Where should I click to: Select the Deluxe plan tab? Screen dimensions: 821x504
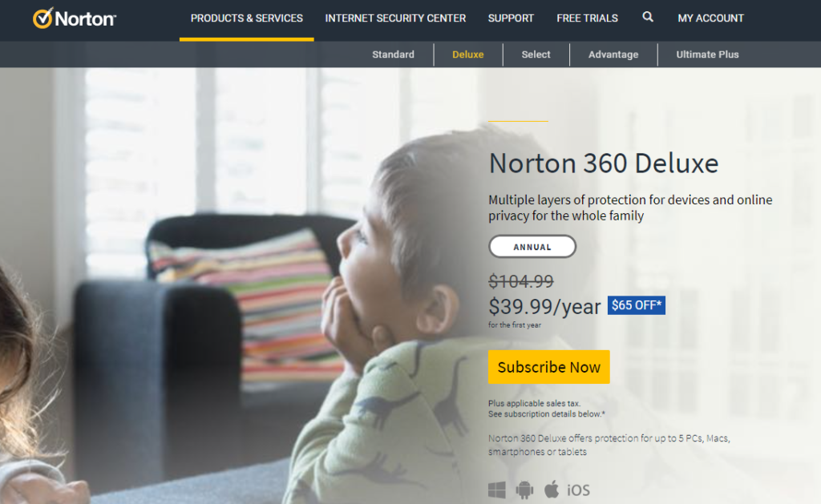pyautogui.click(x=468, y=54)
